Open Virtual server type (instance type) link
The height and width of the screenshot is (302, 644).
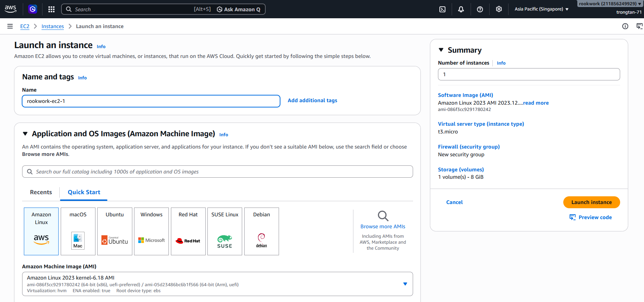click(481, 124)
